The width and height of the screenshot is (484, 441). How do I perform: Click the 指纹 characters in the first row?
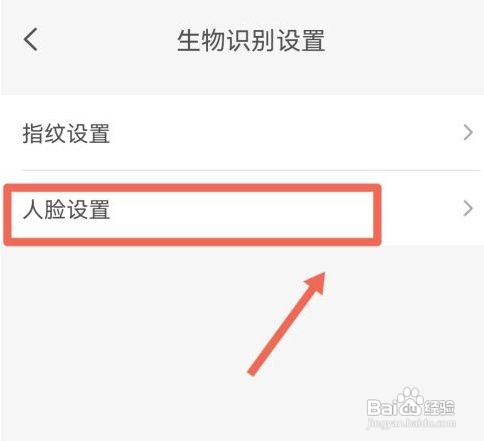click(x=44, y=133)
